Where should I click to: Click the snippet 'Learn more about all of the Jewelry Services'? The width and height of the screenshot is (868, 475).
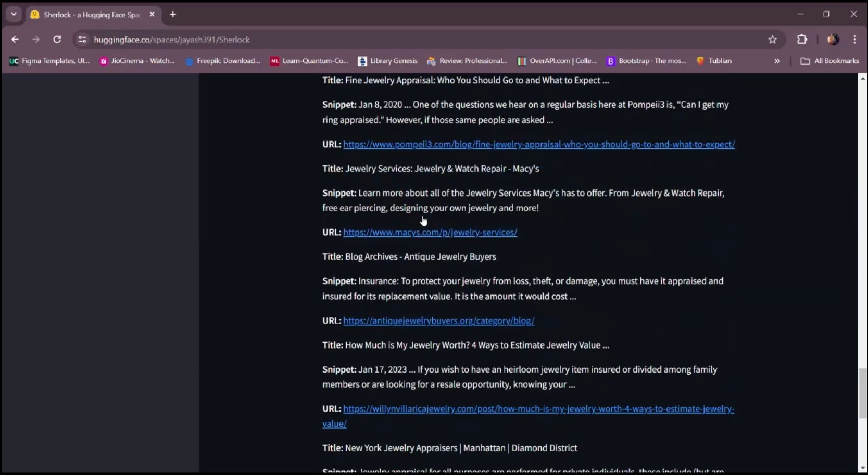click(523, 200)
